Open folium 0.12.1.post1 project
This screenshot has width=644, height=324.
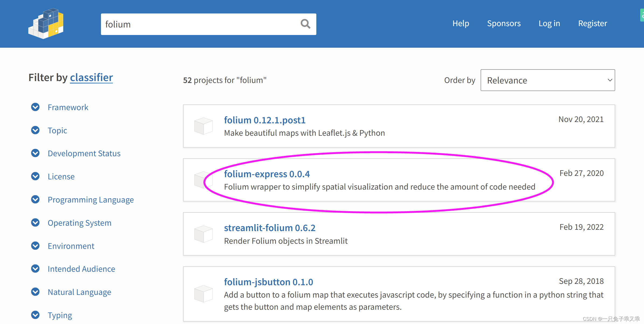[265, 120]
